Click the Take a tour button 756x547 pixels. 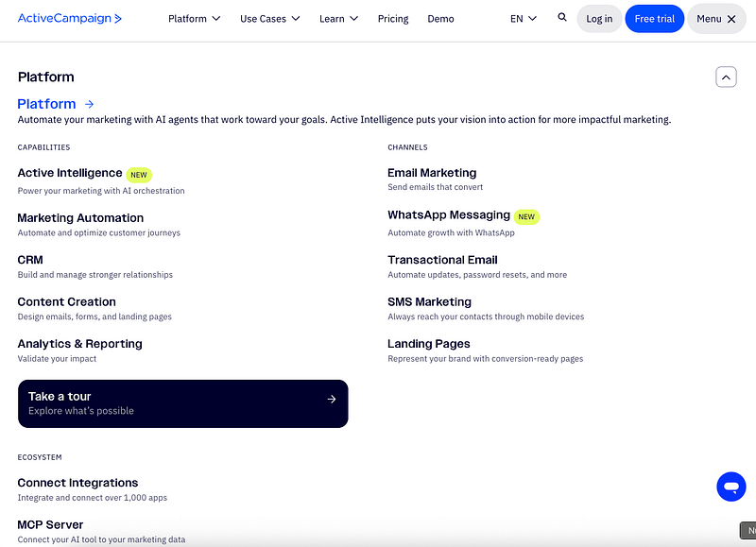[x=182, y=403]
